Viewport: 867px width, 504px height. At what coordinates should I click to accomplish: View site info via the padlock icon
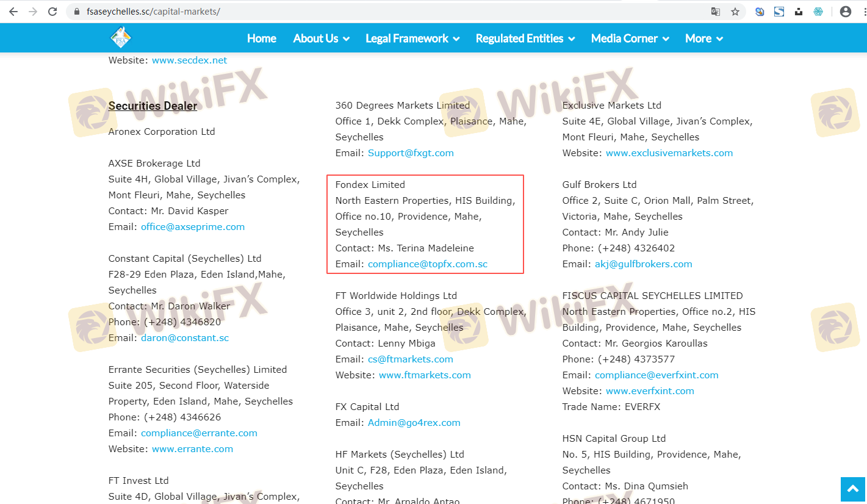(76, 12)
